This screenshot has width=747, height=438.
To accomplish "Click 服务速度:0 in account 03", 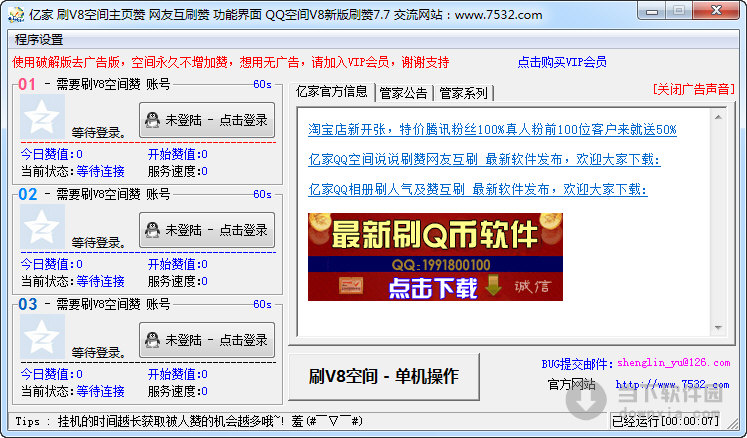I will click(x=178, y=392).
